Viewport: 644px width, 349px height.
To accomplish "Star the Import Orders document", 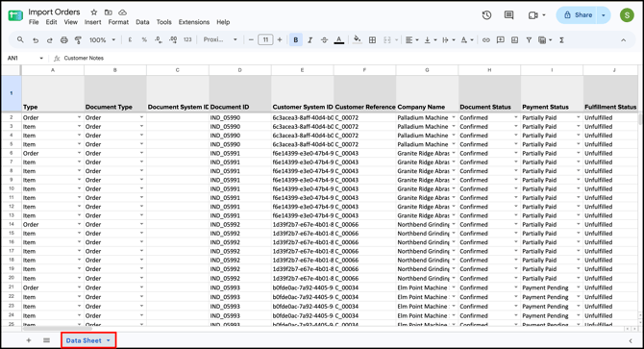I will [94, 12].
